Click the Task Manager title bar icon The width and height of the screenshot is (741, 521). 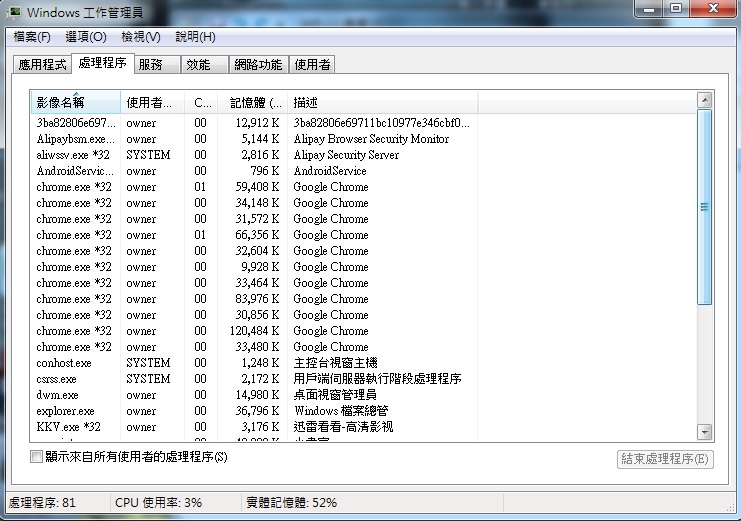[x=15, y=12]
